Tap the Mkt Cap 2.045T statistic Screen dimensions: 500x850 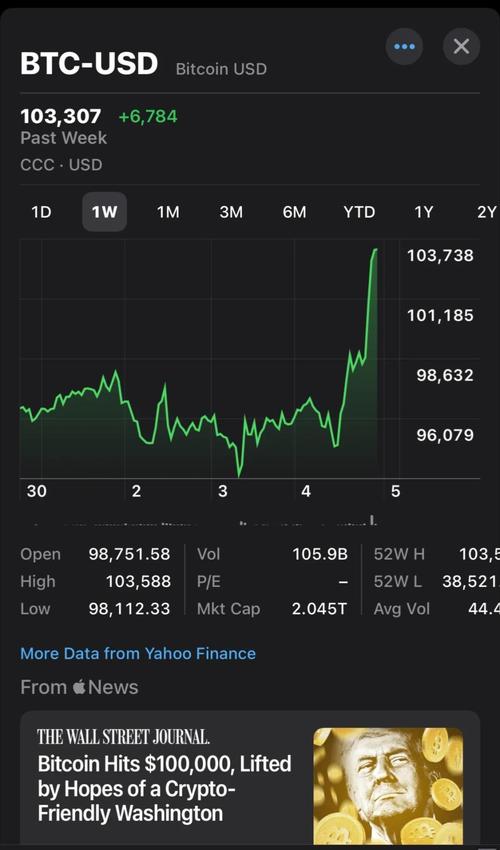272,609
